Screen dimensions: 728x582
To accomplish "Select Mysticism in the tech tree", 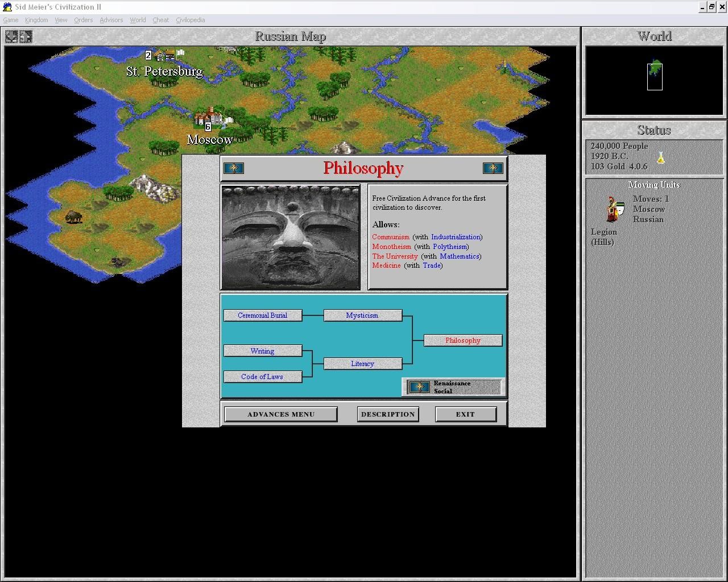I will (363, 315).
